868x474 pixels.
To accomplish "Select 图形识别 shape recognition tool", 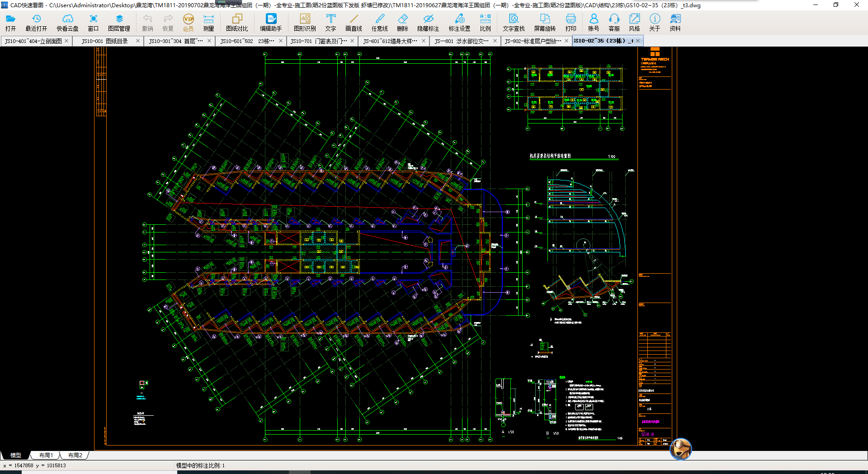I will pos(305,23).
